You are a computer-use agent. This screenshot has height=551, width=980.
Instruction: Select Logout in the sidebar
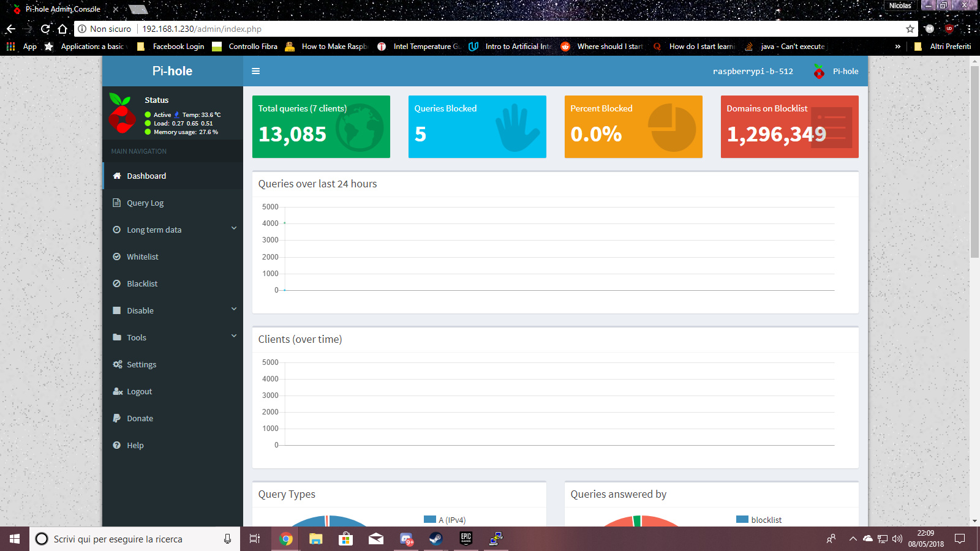click(x=173, y=391)
